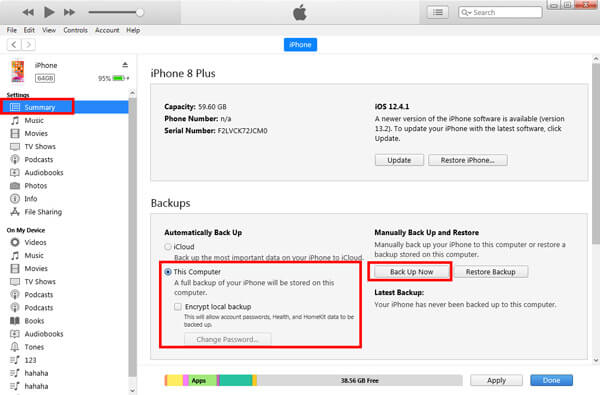
Task: Click the Apple logo in the header
Action: tap(300, 12)
